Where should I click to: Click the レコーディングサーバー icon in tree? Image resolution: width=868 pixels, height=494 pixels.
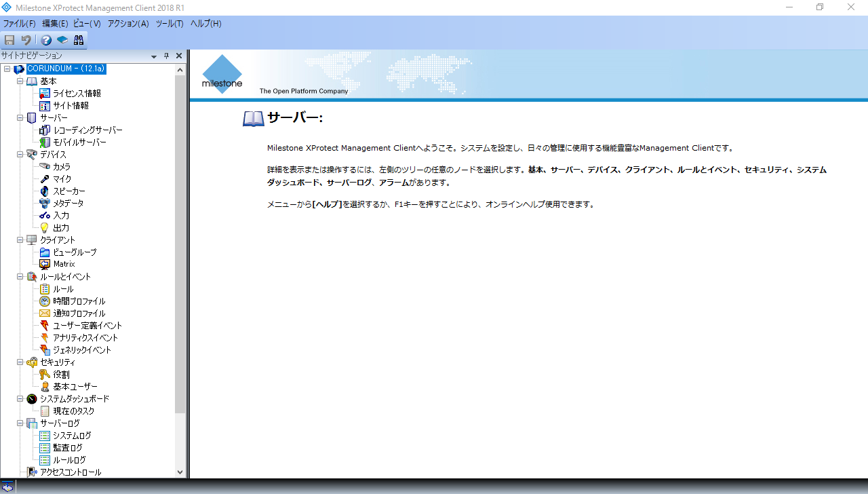45,130
